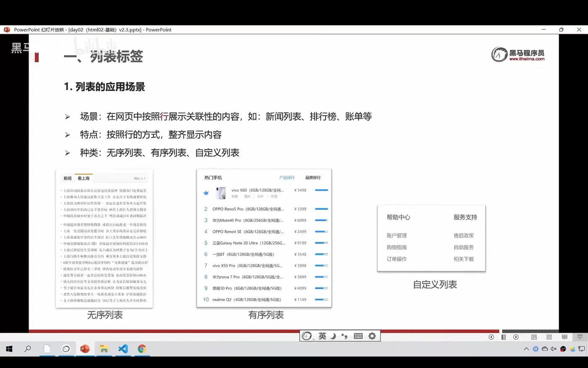This screenshot has width=588, height=368.
Task: Click the Slide Show view button
Action: click(x=580, y=337)
